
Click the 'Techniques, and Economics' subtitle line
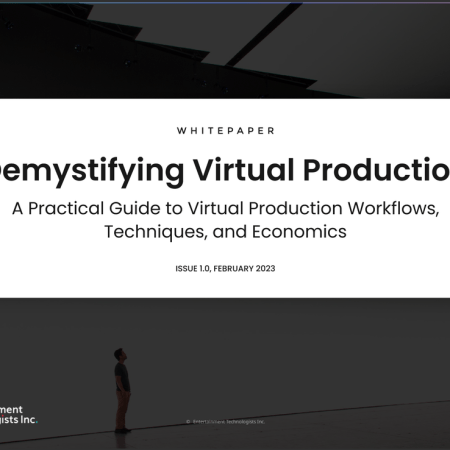[225, 232]
